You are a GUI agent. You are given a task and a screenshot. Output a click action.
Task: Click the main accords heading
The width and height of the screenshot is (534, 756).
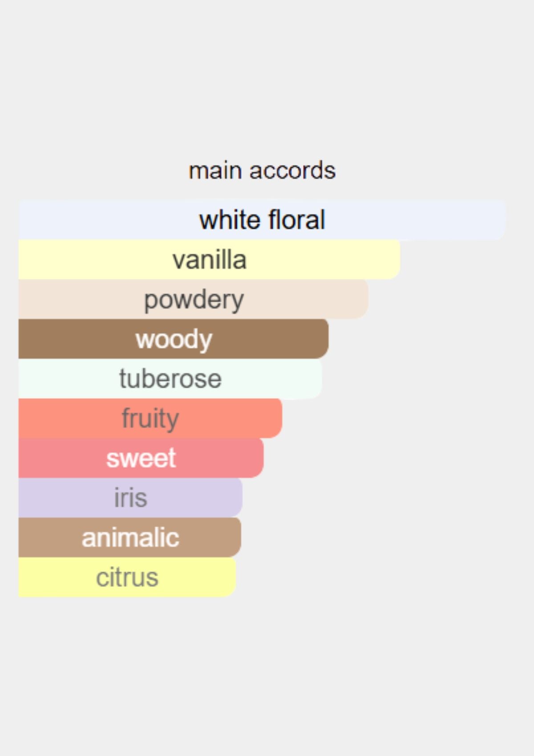[x=262, y=171]
